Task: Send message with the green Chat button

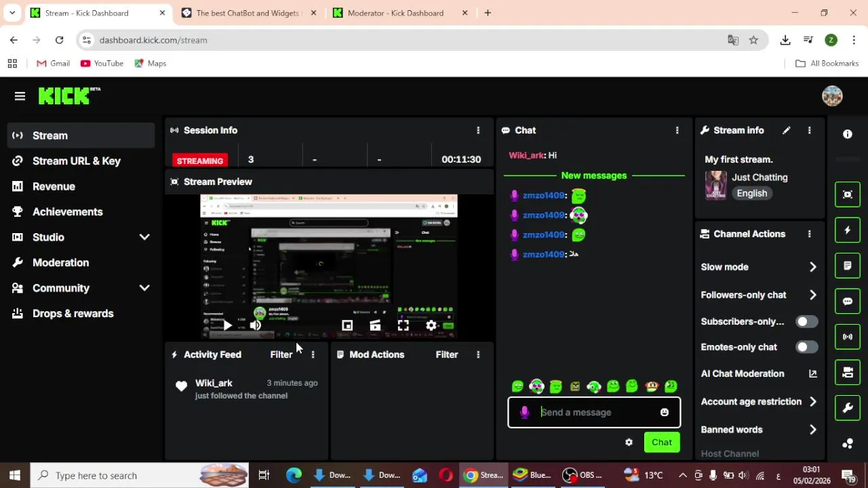Action: 662,443
